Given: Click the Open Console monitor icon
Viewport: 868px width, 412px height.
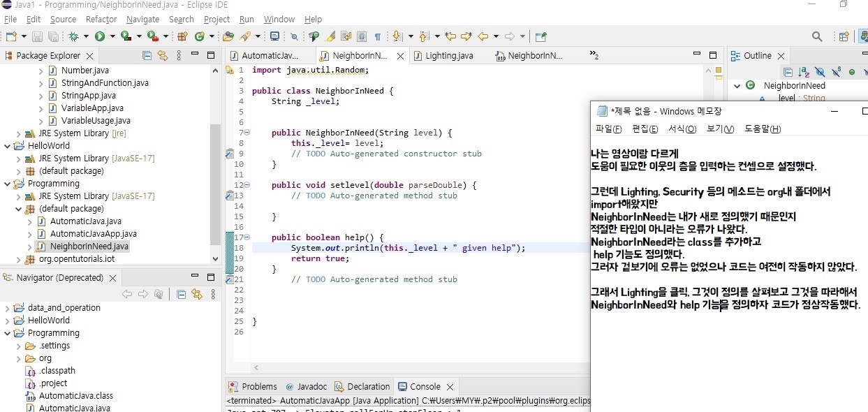Looking at the screenshot, I should (274, 36).
